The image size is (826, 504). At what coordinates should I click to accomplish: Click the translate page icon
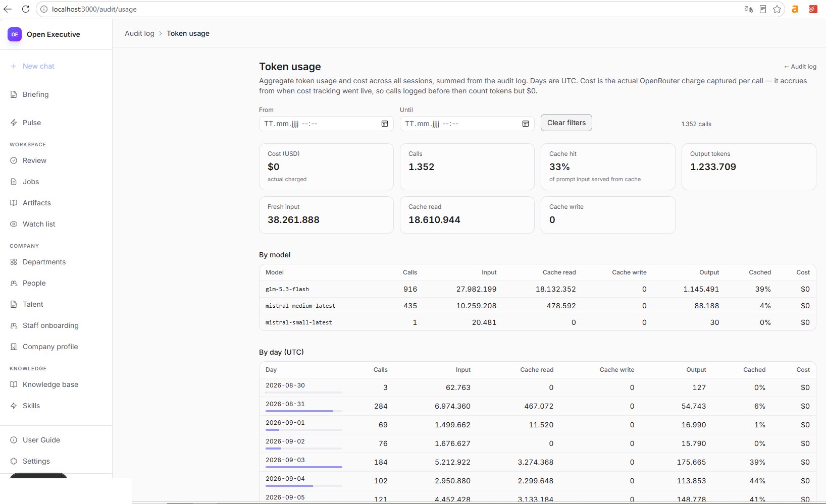click(x=749, y=9)
